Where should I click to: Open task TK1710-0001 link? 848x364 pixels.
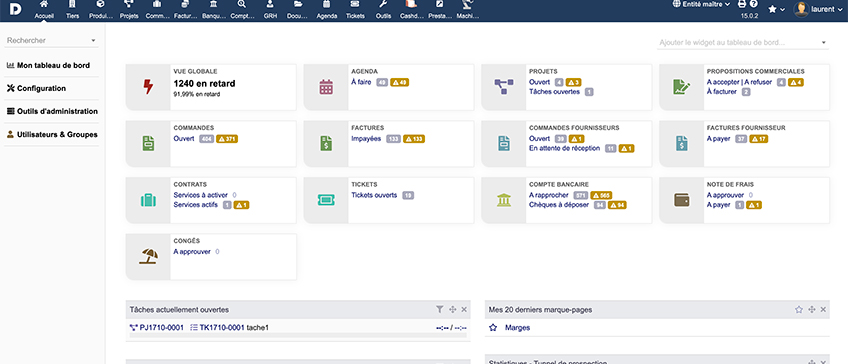point(217,328)
